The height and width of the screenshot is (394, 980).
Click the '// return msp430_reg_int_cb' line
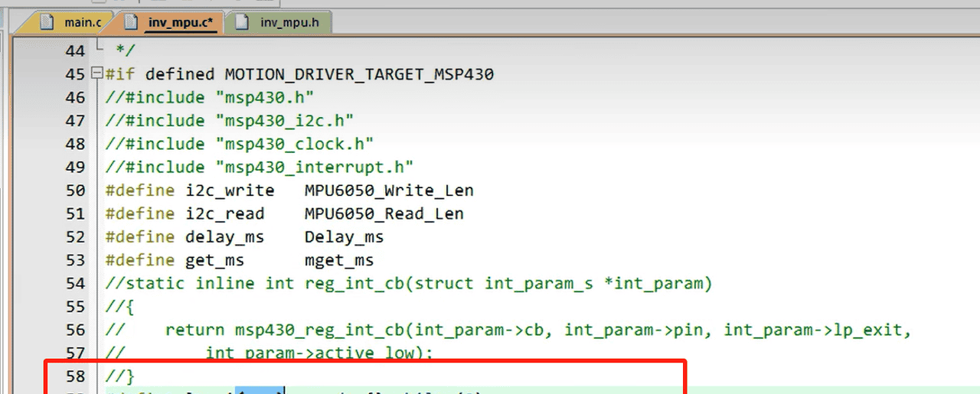[509, 330]
